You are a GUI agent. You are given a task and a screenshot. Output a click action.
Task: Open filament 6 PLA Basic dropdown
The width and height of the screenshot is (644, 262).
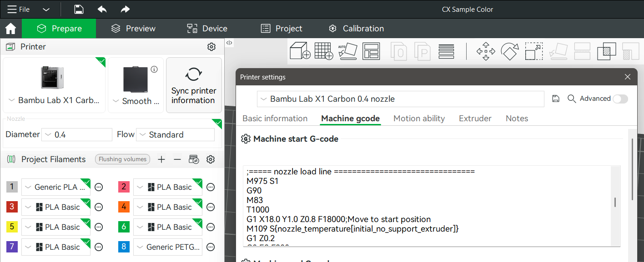pos(168,227)
